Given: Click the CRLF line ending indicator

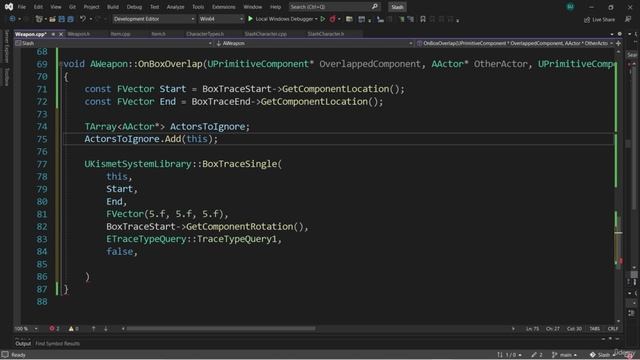Looking at the screenshot, I should (x=613, y=329).
